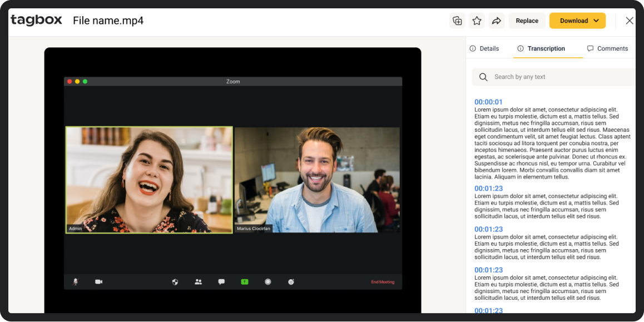Click the transcription search field
Viewport: 644px width, 322px height.
(x=556, y=77)
